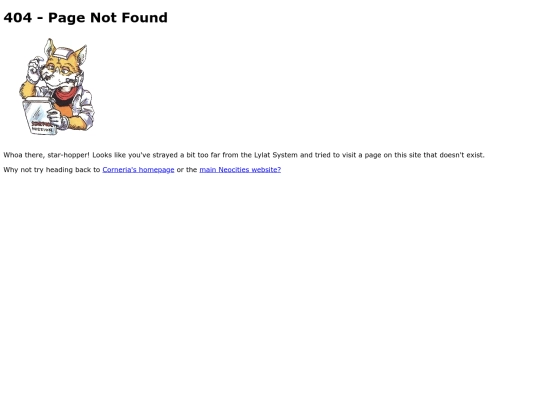Visit the main Neocities website link
Screen dimensions: 540x405
pos(240,170)
